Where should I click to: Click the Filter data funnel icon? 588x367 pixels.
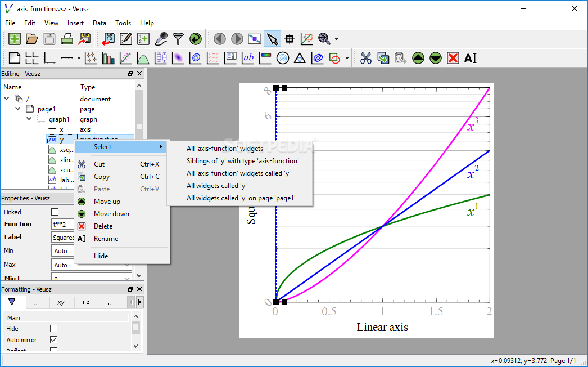coord(178,39)
